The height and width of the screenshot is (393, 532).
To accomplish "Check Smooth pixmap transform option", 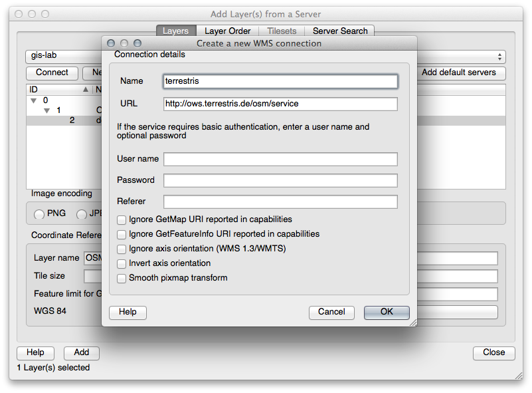I will tap(122, 278).
